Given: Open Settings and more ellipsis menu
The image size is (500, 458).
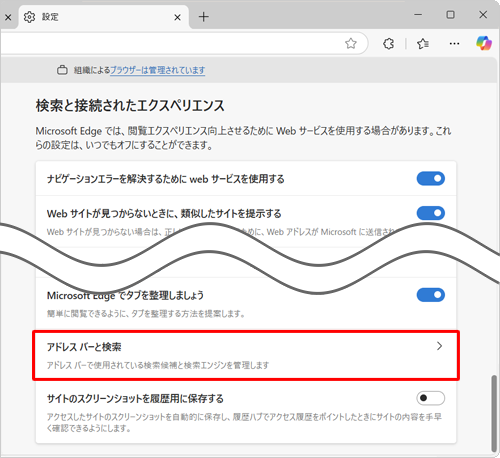Looking at the screenshot, I should [x=454, y=43].
